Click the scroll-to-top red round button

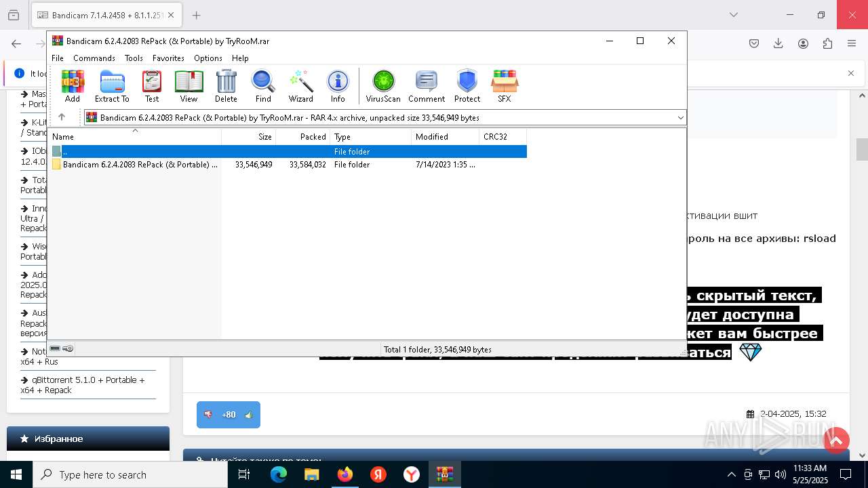click(x=837, y=441)
